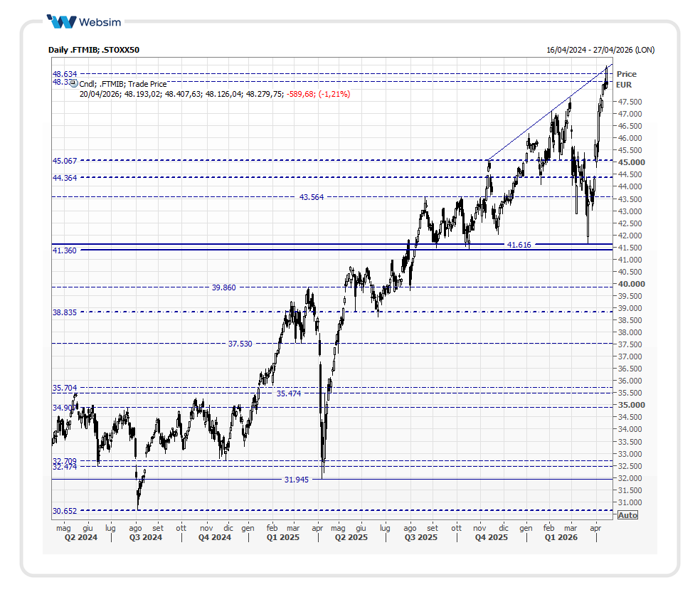The height and width of the screenshot is (597, 700).
Task: Click the Q2 2025 quarter on time axis
Action: coord(350,538)
